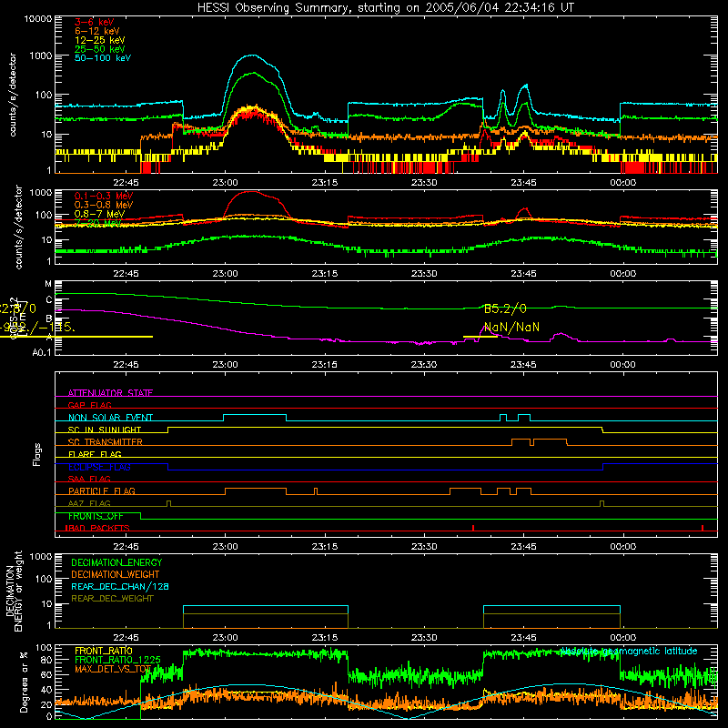Select the 12-25 keV legend label
This screenshot has width=728, height=728.
[x=100, y=40]
